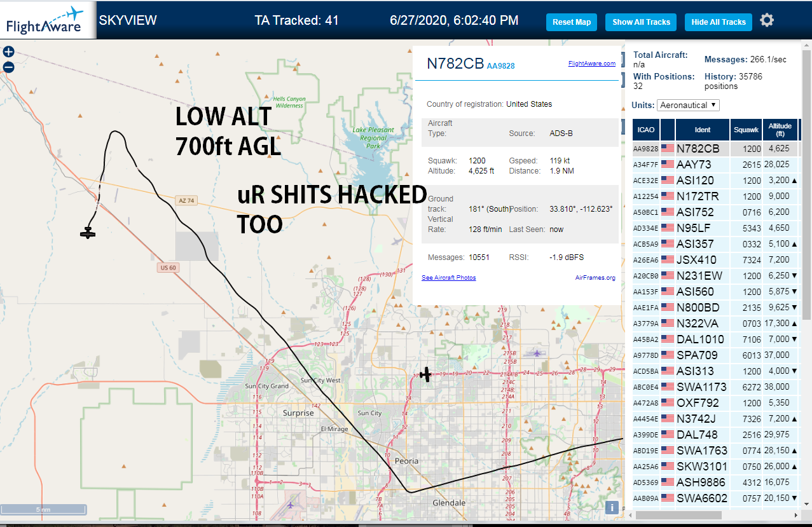Click the N782CB title in the info panel
The width and height of the screenshot is (812, 527).
pos(455,64)
